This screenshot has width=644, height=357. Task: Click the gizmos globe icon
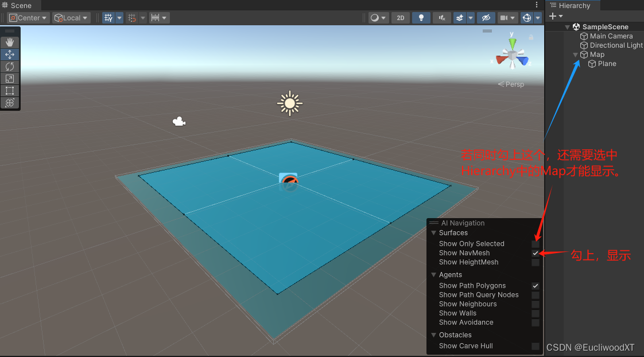pyautogui.click(x=527, y=18)
